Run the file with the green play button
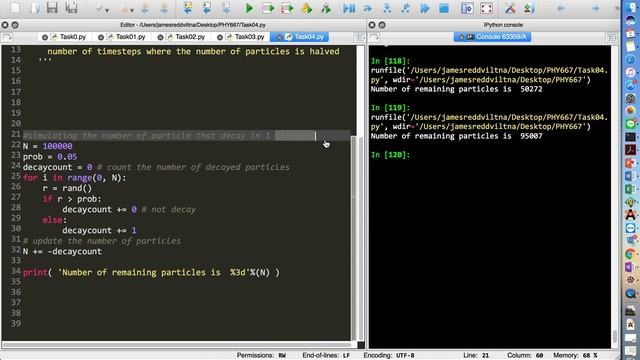640x360 pixels. coord(249,8)
